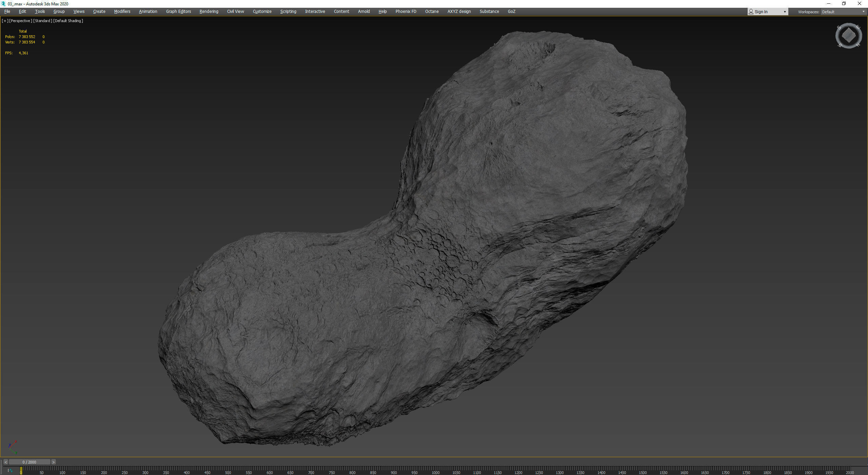Open the Help menu
This screenshot has height=475, width=868.
382,12
